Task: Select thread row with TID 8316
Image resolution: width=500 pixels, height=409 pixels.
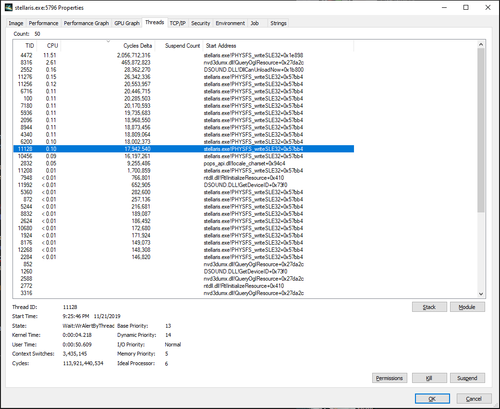Action: click(184, 63)
